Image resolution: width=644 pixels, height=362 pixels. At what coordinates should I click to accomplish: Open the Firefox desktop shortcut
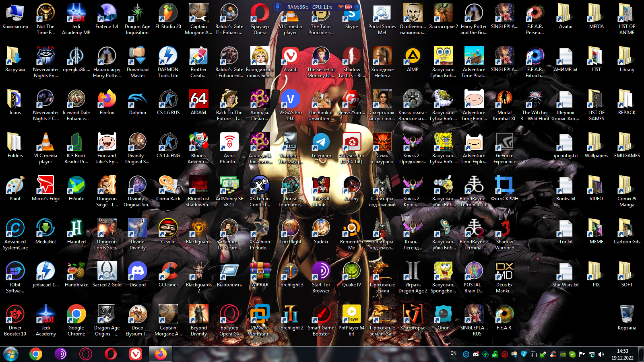[107, 102]
